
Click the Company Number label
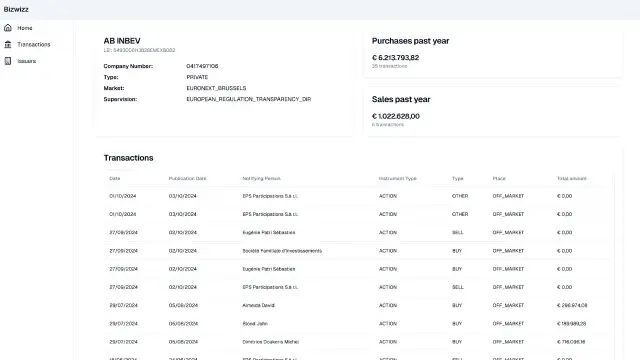(x=128, y=66)
